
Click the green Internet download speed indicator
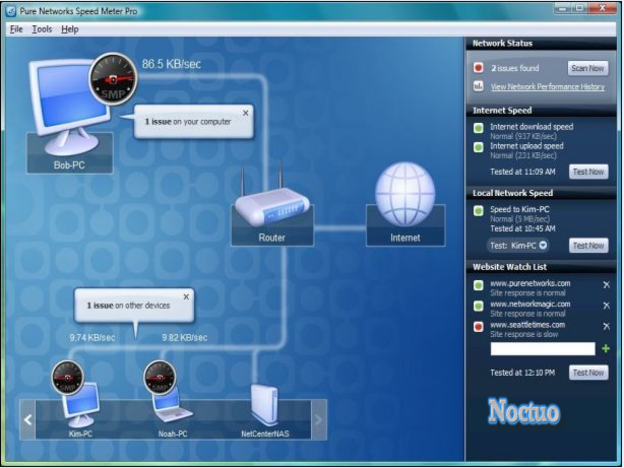click(x=478, y=128)
